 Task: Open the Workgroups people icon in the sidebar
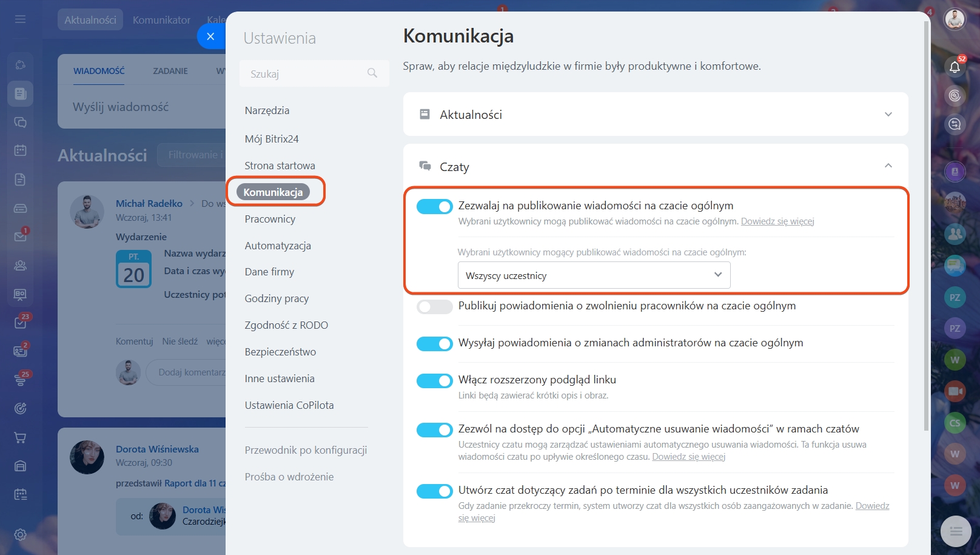[x=20, y=265]
